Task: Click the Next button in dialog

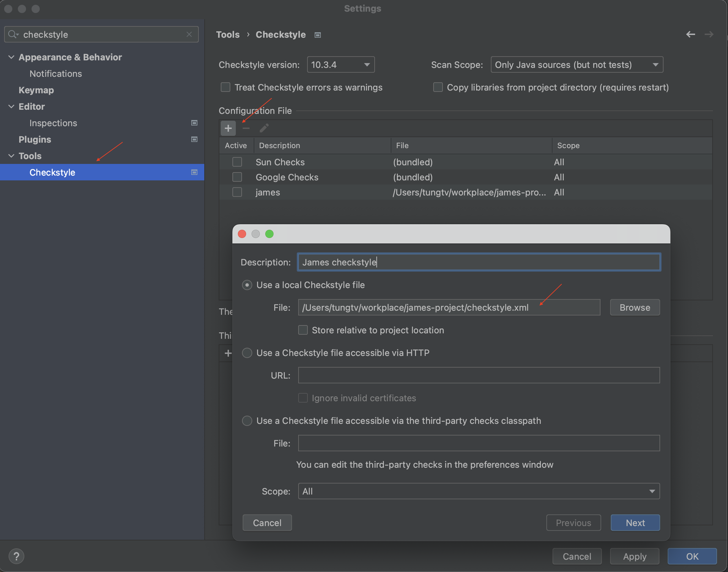Action: tap(635, 523)
